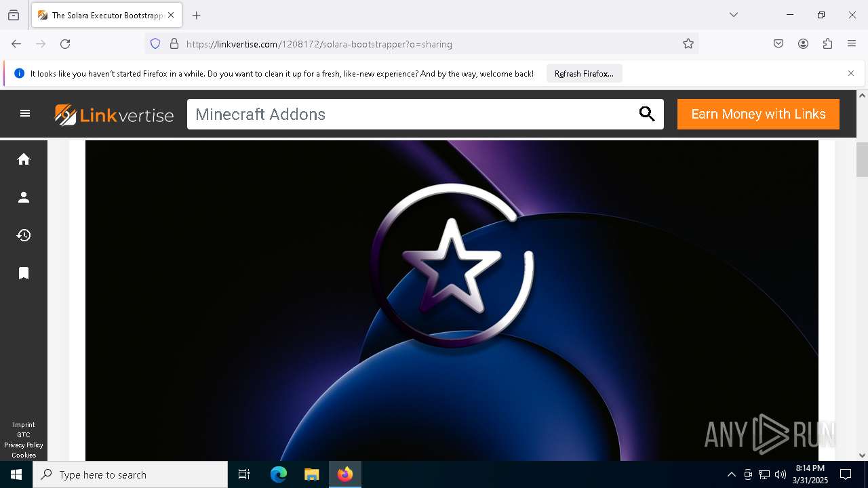Image resolution: width=868 pixels, height=488 pixels.
Task: Open Save to Pocket
Action: [778, 44]
